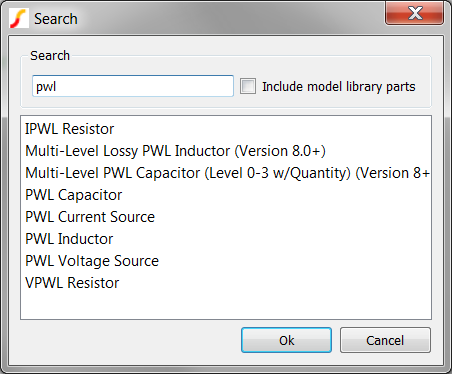Click empty area below VPWL Resistor
The image size is (452, 374).
(226, 305)
